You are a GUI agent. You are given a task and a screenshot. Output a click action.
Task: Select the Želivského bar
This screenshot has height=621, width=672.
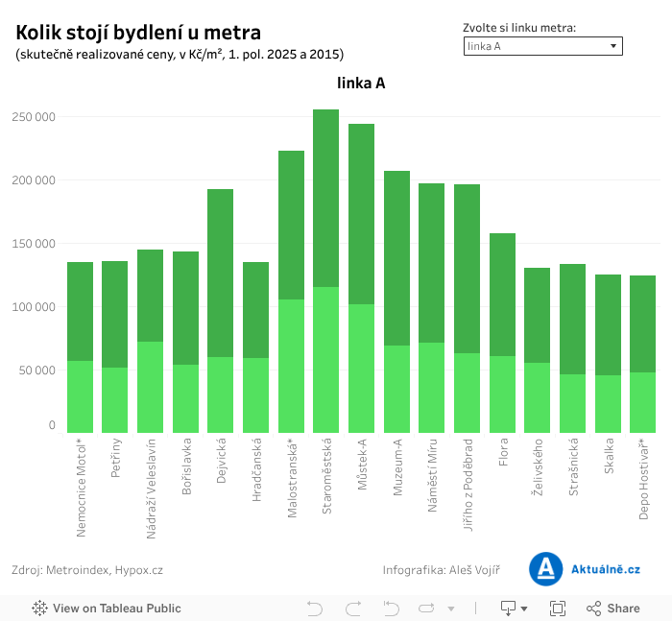tap(537, 350)
